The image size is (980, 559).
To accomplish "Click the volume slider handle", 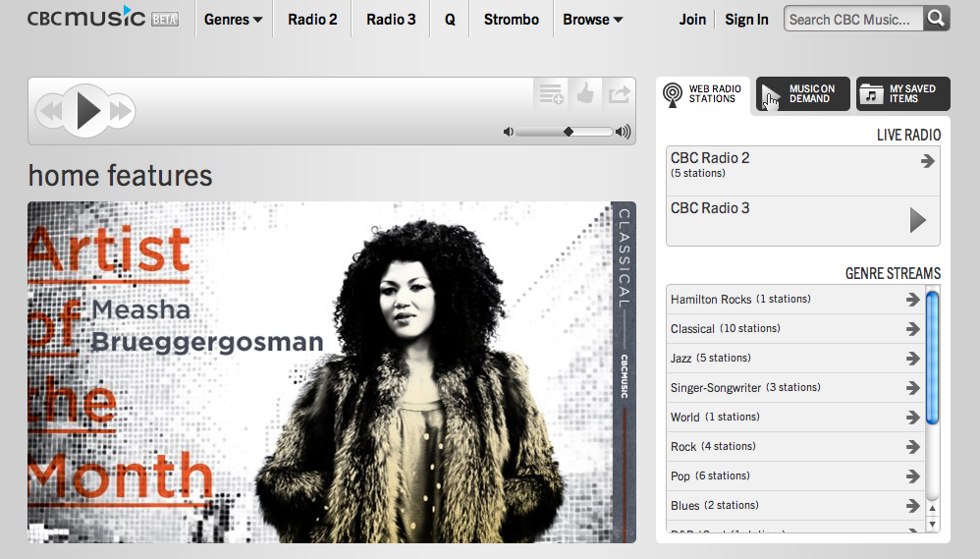I will (x=569, y=132).
